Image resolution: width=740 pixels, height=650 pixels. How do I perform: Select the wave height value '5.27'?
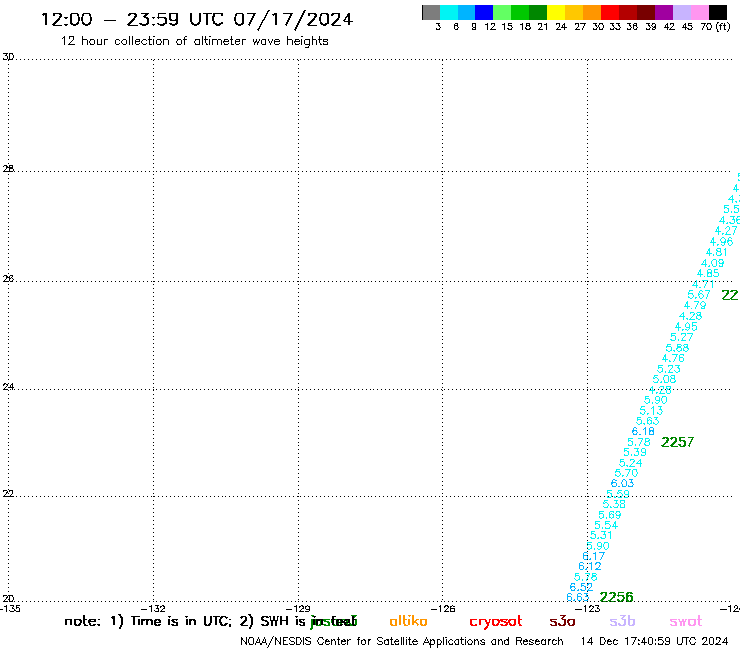point(681,337)
